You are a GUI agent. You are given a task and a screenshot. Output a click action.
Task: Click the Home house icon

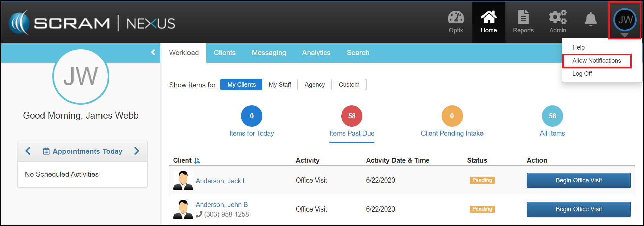point(489,18)
